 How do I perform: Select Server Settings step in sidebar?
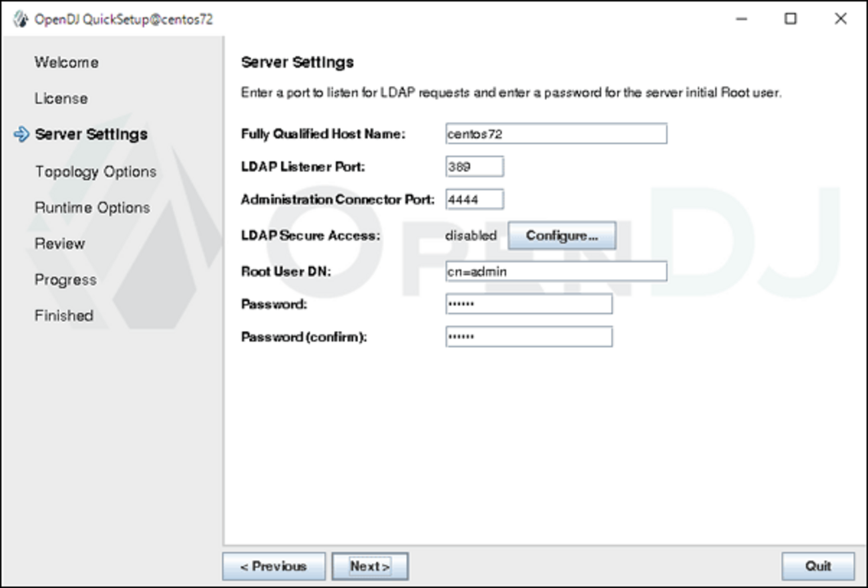click(91, 134)
